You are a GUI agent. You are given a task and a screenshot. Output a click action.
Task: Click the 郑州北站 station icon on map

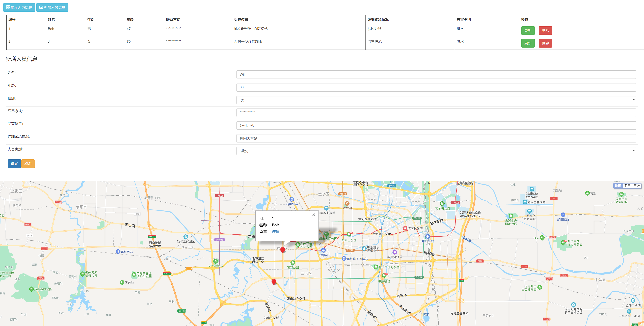pos(291,199)
